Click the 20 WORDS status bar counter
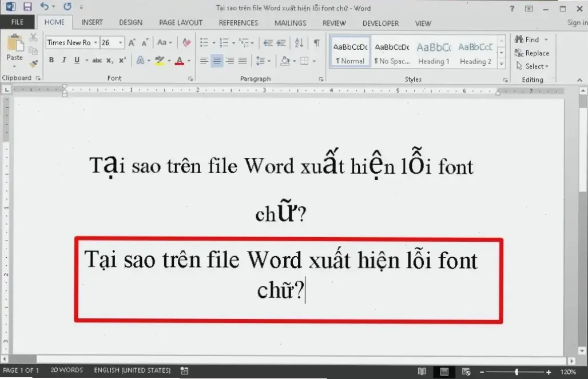588x379 pixels. click(x=67, y=370)
